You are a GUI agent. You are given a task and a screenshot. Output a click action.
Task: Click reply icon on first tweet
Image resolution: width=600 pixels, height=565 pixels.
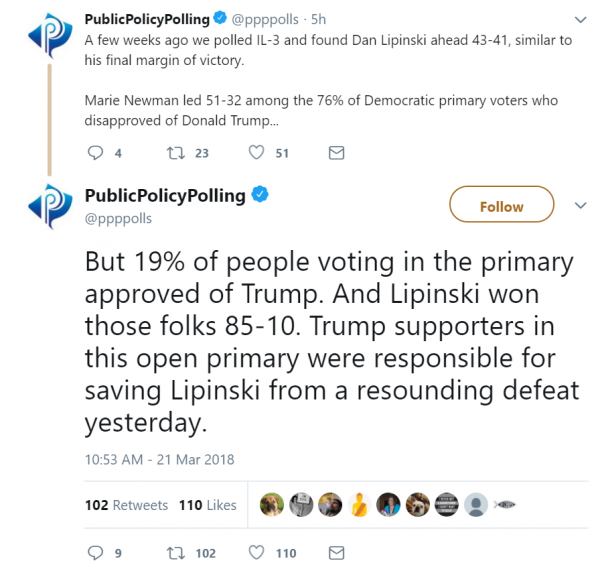coord(95,153)
